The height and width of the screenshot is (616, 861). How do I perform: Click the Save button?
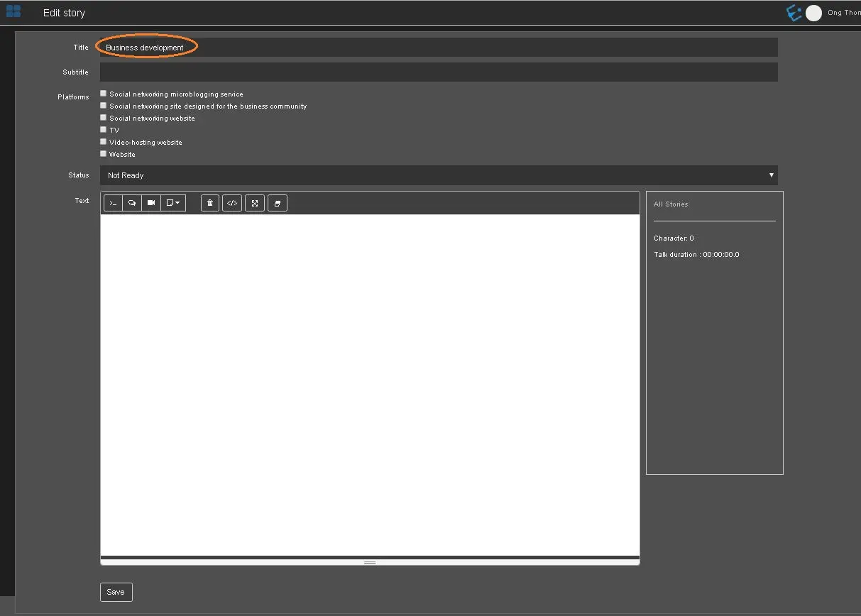(x=116, y=592)
